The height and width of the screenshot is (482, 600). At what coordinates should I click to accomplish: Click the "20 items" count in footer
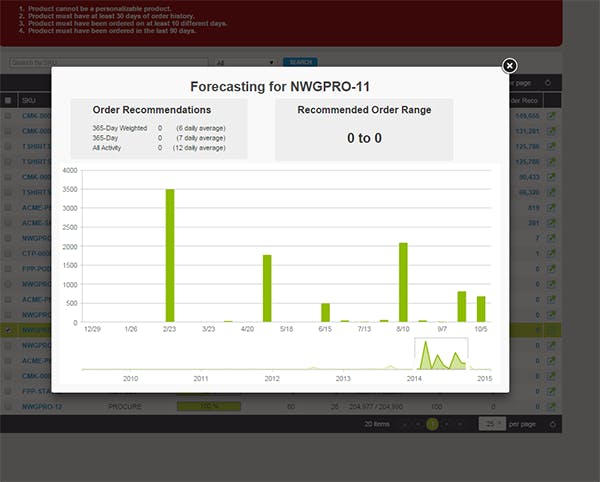click(377, 424)
